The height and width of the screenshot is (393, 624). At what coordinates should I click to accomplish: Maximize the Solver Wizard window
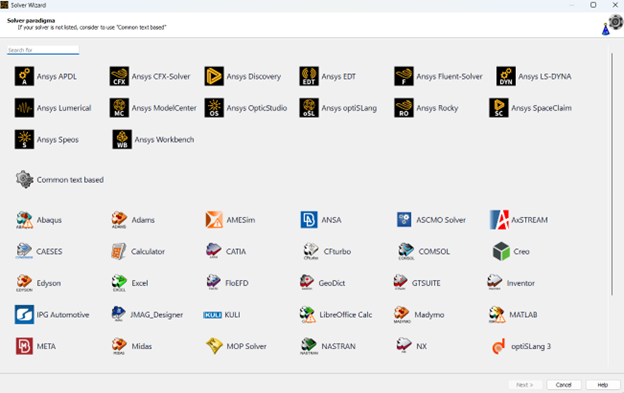[x=593, y=5]
